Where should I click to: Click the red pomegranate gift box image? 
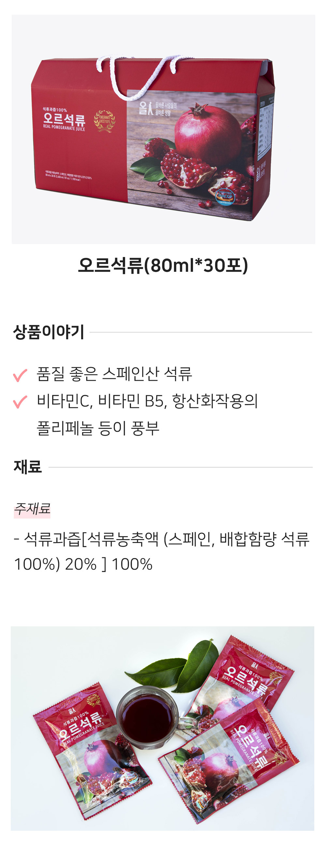point(163,130)
